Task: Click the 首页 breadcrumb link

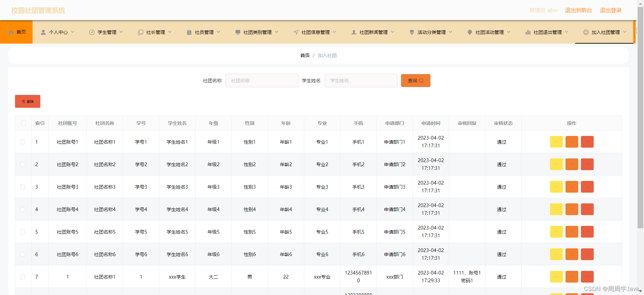Action: tap(305, 55)
